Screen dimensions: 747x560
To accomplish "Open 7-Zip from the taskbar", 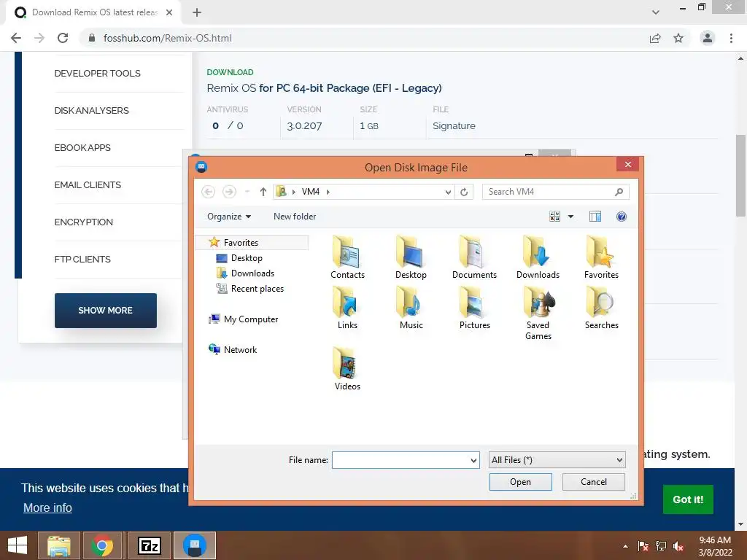I will point(150,545).
